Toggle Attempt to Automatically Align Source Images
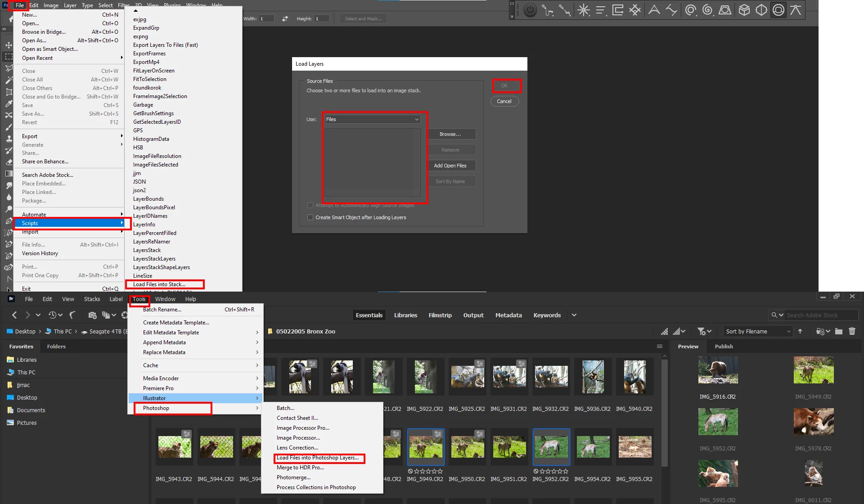This screenshot has height=504, width=864. click(x=310, y=205)
